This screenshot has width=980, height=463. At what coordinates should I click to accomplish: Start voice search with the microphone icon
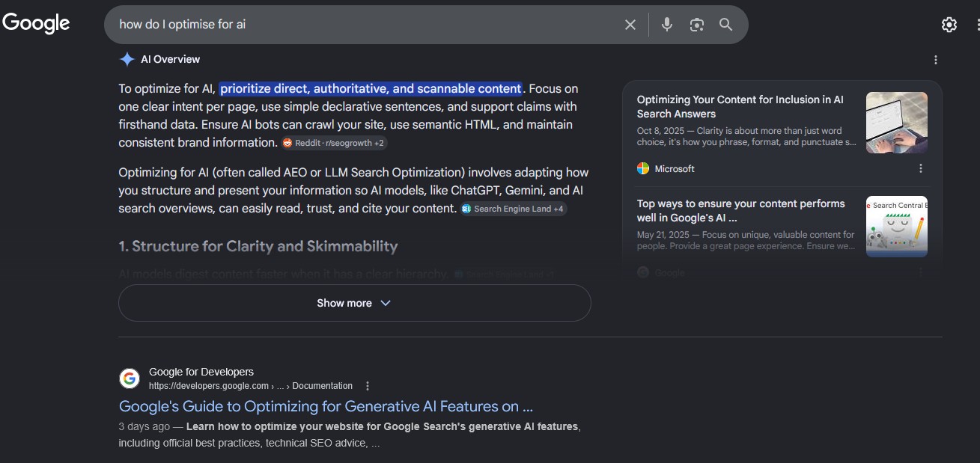pos(666,25)
